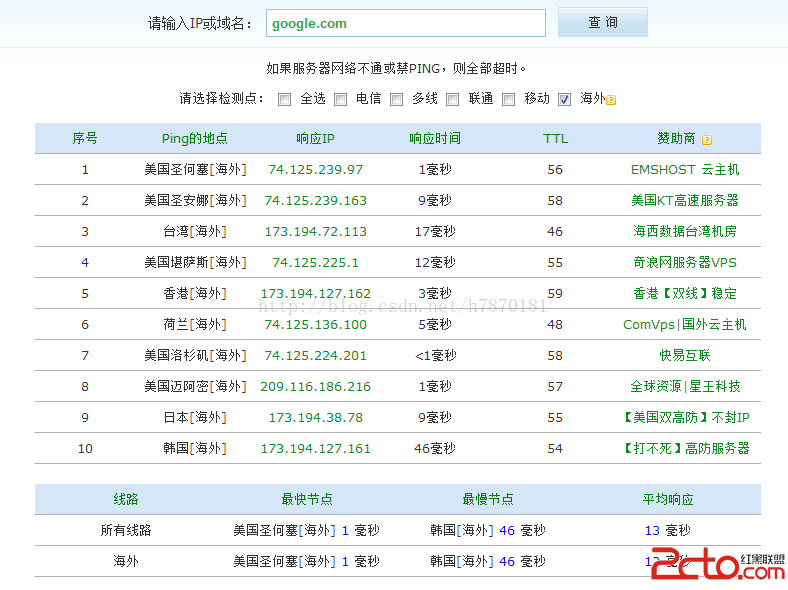Click the TTL column header
788x590 pixels.
[555, 139]
